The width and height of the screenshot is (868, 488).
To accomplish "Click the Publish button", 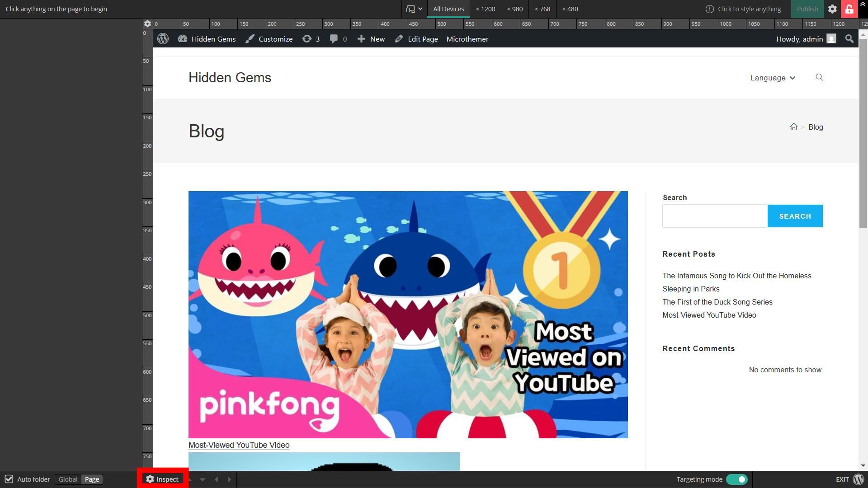I will 807,9.
